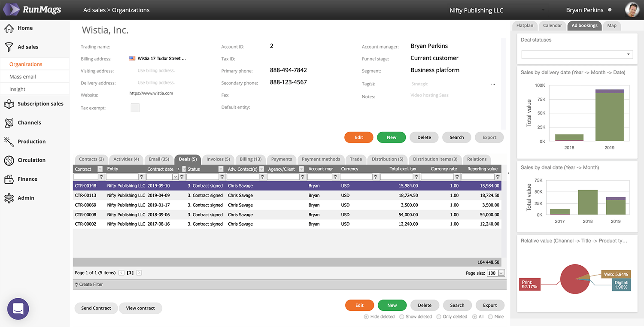Click the lower Export button

click(x=490, y=306)
